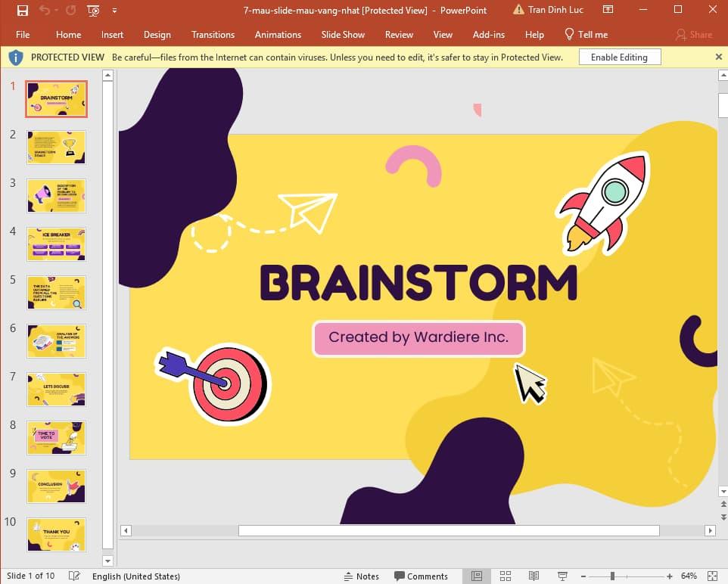This screenshot has height=584, width=728.
Task: Switch to the Animations ribbon tab
Action: pos(278,35)
